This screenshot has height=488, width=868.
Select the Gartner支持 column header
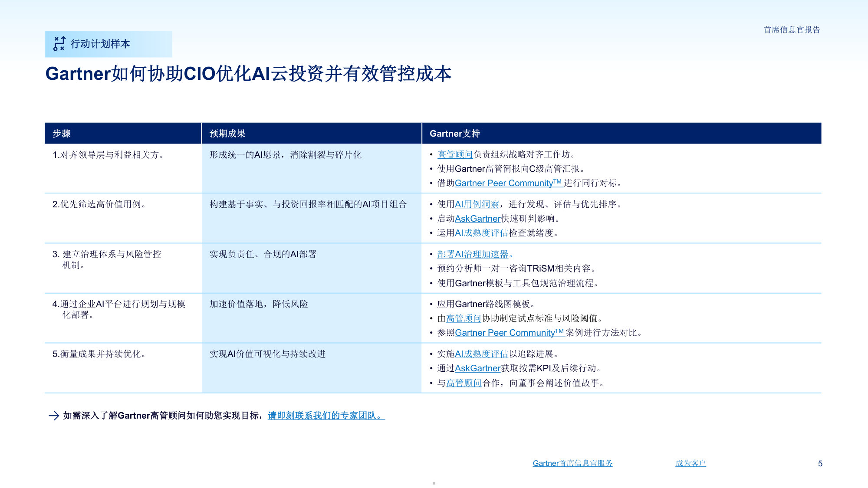(621, 133)
